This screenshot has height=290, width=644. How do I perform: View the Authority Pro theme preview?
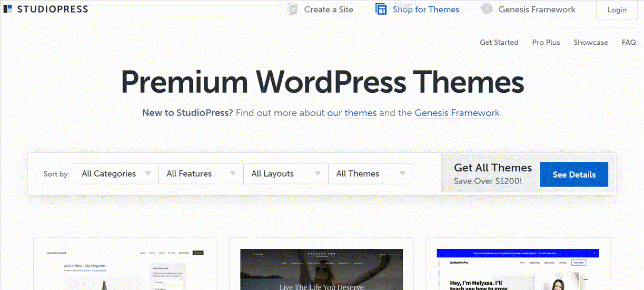pos(518,269)
